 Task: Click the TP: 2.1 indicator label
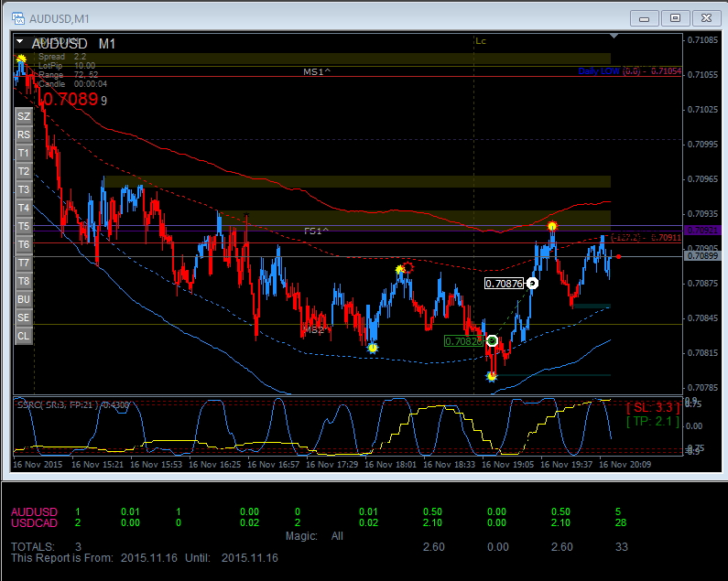tap(652, 422)
